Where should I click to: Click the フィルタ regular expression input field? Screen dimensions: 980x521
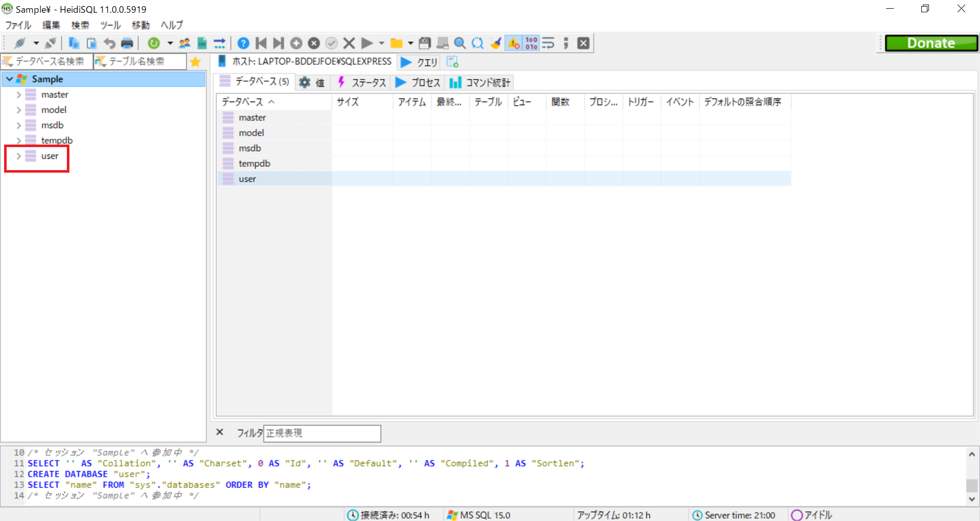(322, 433)
